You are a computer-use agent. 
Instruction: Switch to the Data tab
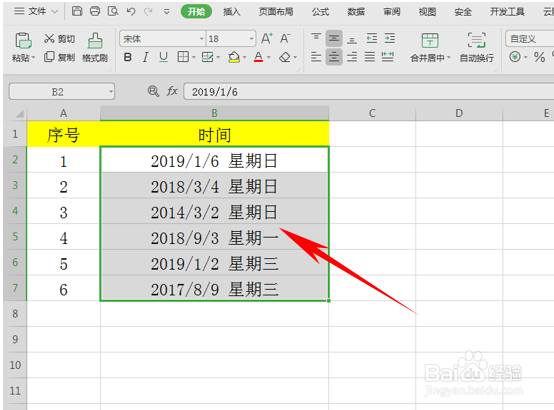[x=356, y=12]
